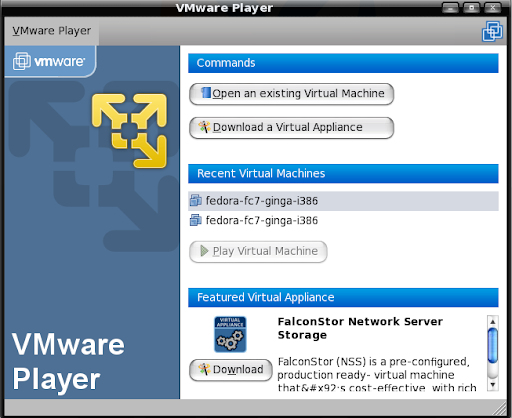Viewport: 512px width, 418px height.
Task: Click the yellow VMware Player arrows emblem
Action: coord(129,130)
